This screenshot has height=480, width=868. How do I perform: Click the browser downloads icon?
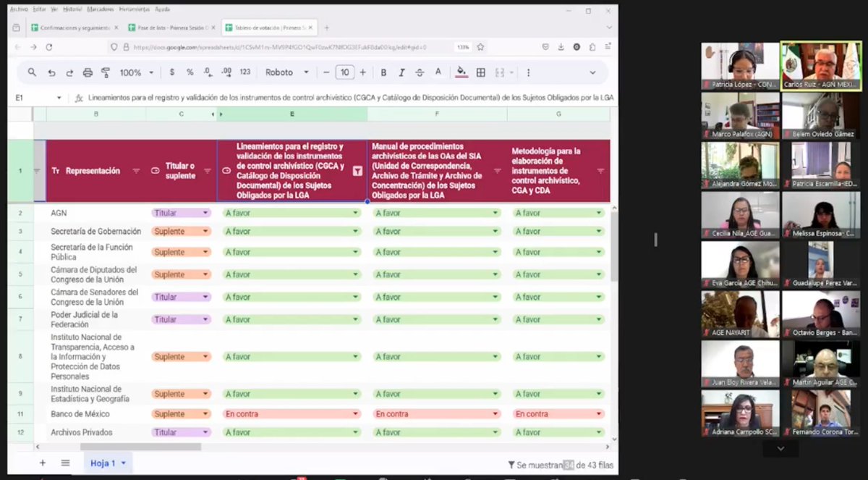(561, 47)
